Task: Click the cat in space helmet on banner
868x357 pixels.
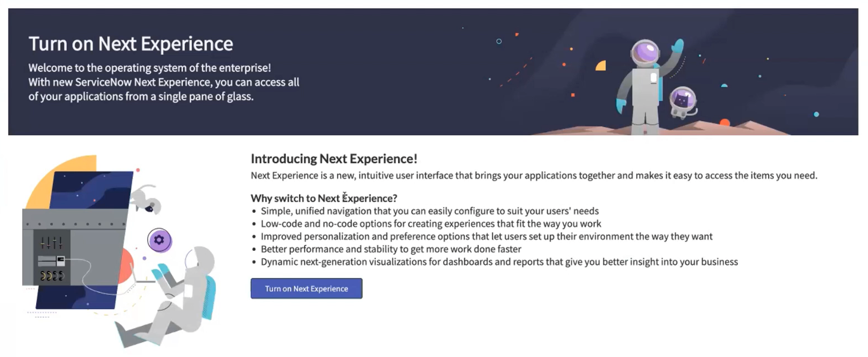Action: pyautogui.click(x=683, y=103)
